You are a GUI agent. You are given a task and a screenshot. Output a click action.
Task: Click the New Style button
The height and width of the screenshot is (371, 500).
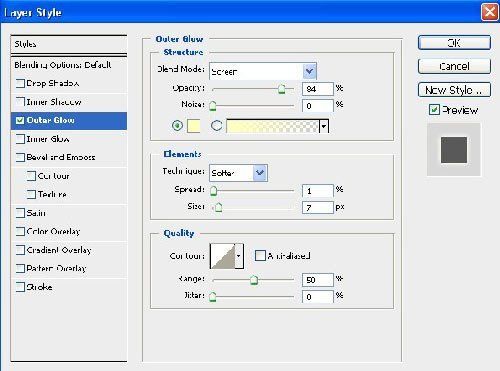pos(454,90)
